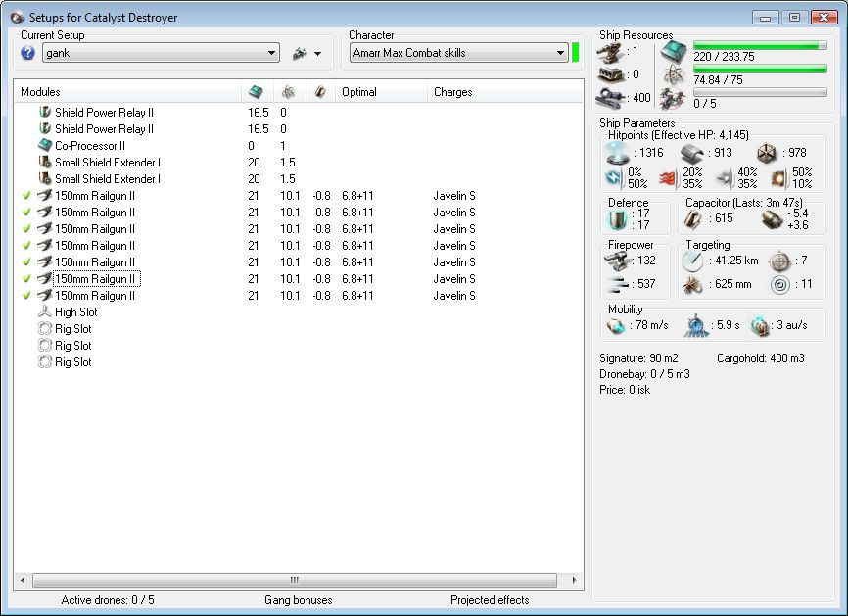Click the scrollbar right arrow
This screenshot has width=848, height=616.
pyautogui.click(x=574, y=580)
